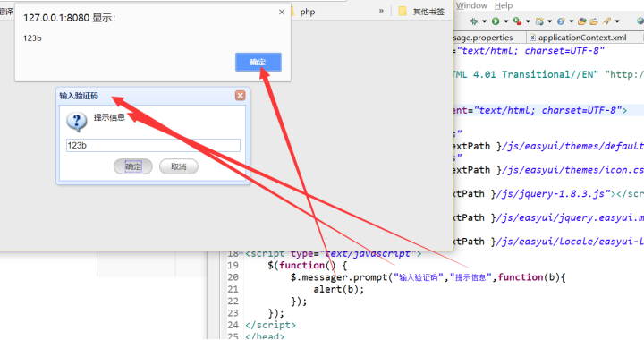Click "127.0.0.1:8080 显示:" alert heading
This screenshot has width=644, height=340.
[x=70, y=18]
